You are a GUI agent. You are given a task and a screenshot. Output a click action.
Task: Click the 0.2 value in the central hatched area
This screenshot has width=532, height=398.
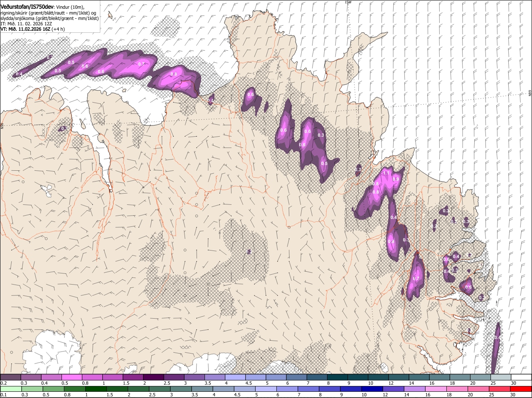tap(249, 252)
